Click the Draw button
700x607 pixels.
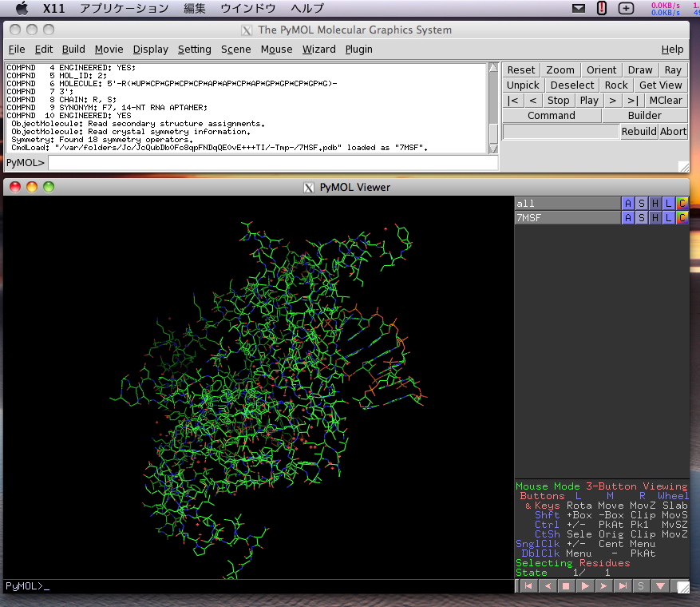639,70
